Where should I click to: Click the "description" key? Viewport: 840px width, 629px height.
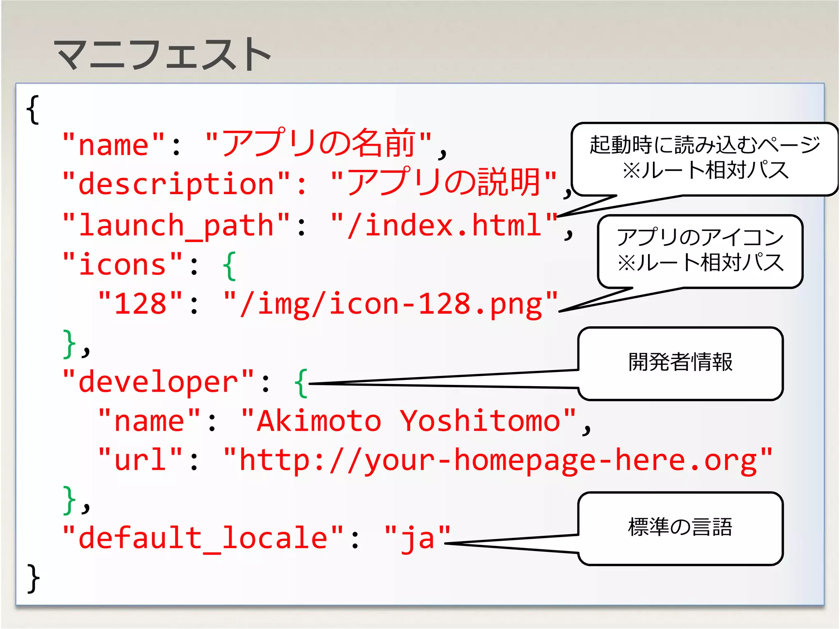pyautogui.click(x=176, y=183)
